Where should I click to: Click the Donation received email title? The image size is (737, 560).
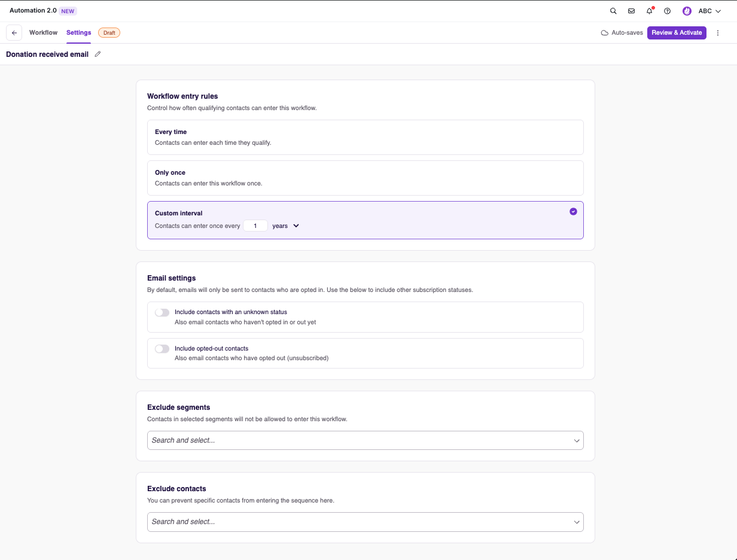(47, 54)
